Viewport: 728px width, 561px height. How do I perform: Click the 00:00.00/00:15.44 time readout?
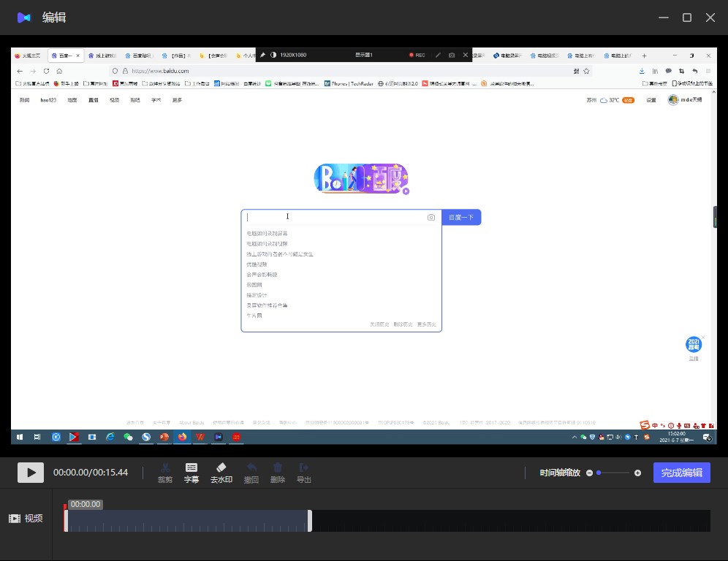pos(91,473)
